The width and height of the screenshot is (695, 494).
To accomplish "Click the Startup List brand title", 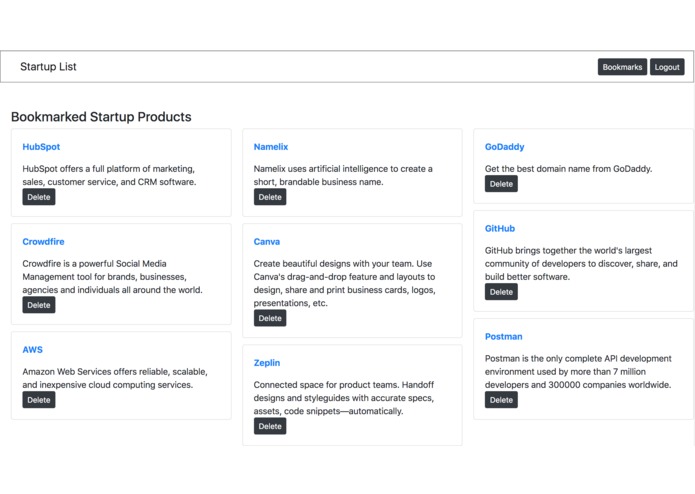I will pos(48,66).
